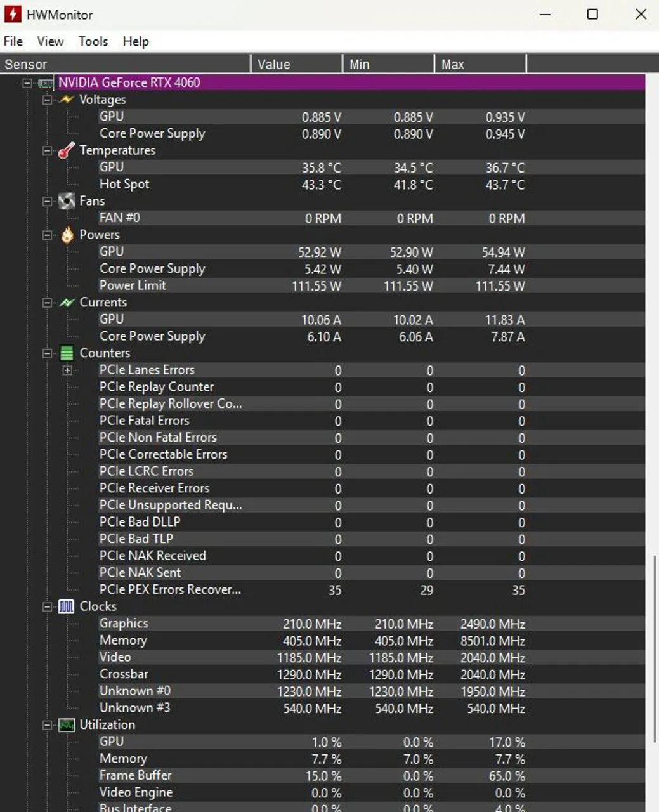This screenshot has height=812, width=659.
Task: Open the View menu
Action: coord(50,41)
